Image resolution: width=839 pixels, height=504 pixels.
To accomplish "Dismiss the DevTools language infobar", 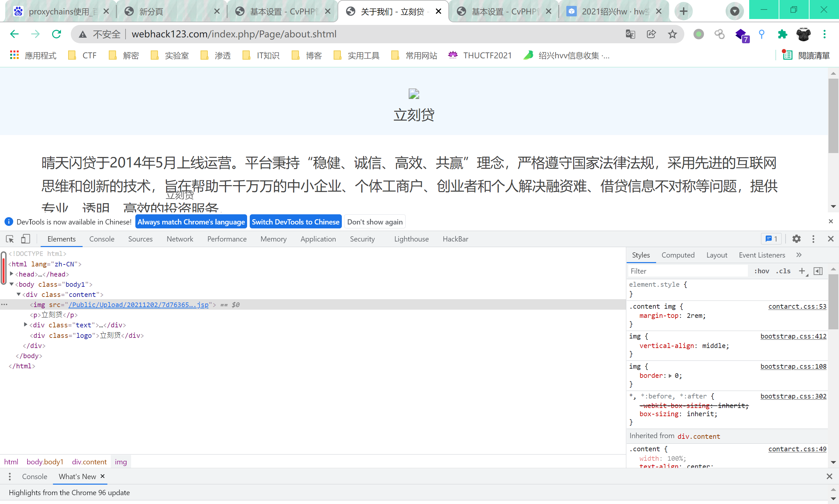I will (831, 222).
